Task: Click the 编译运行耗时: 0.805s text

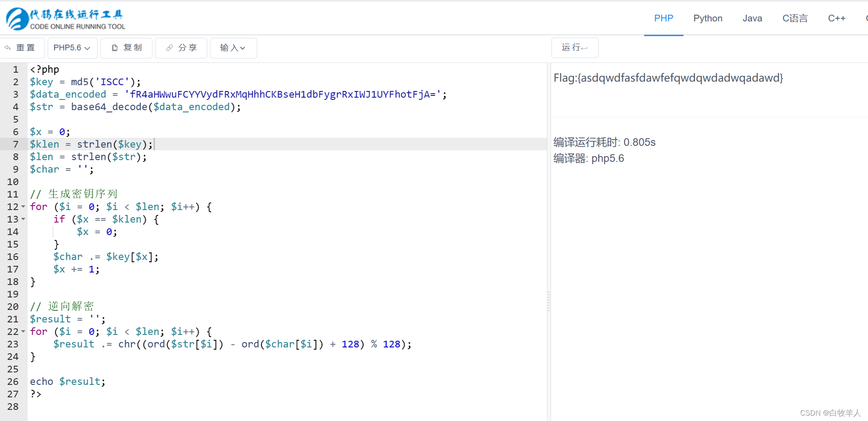Action: tap(604, 142)
